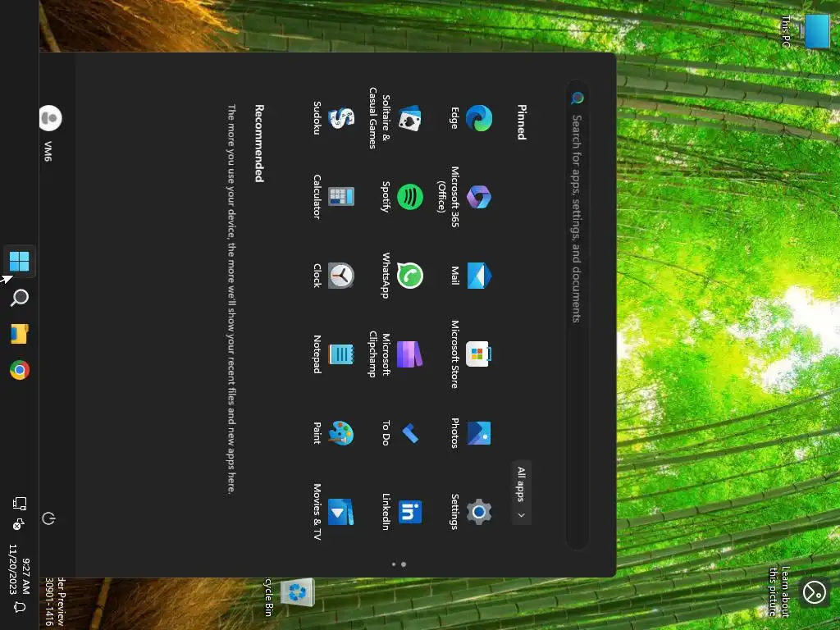Open Solitaire & Casual Games
Screen dimensions: 840x630
click(395, 118)
